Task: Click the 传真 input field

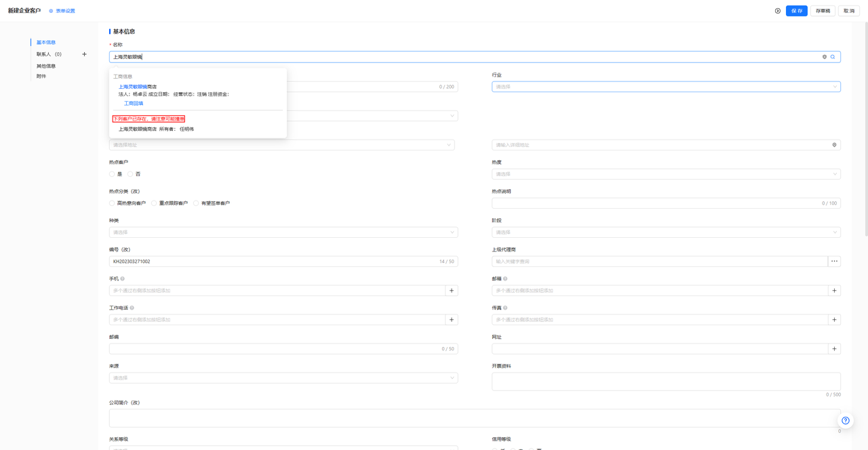Action: (660, 320)
